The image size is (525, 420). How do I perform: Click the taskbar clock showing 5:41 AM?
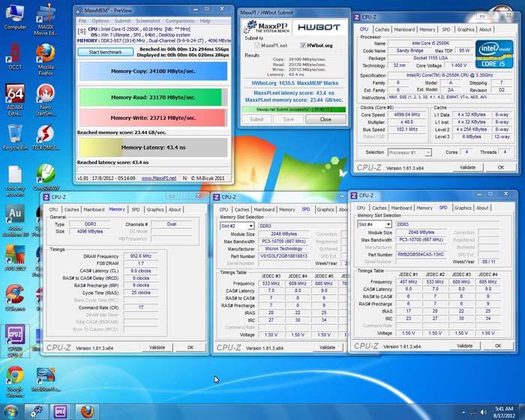tap(504, 412)
